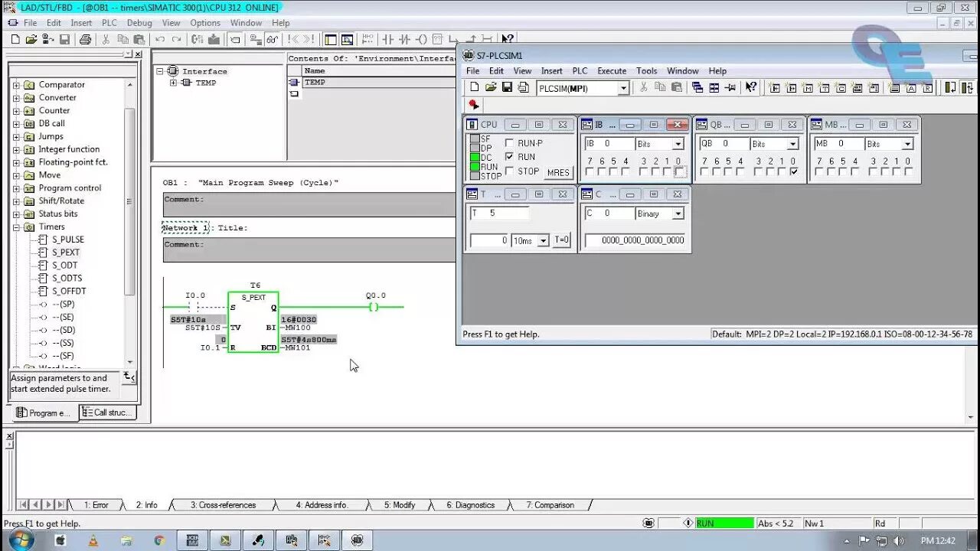Open Tools menu in S7-PLCSIM
The width and height of the screenshot is (980, 551).
tap(647, 71)
